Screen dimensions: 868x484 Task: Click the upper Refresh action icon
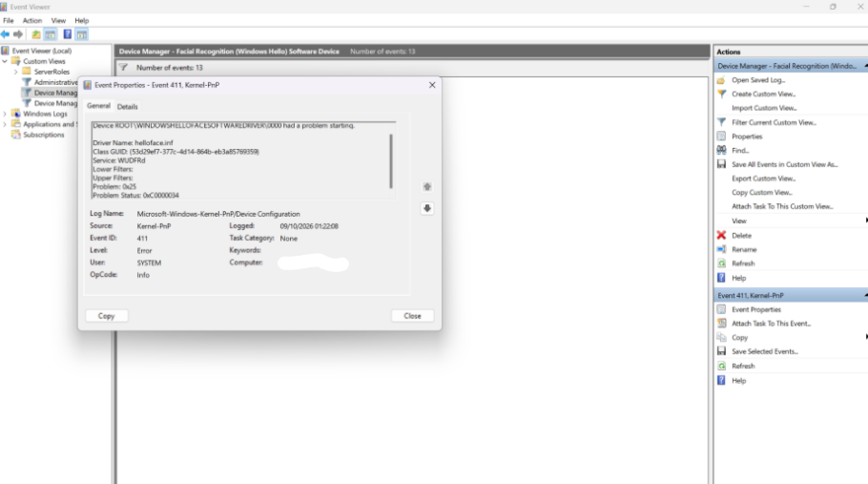pyautogui.click(x=721, y=263)
